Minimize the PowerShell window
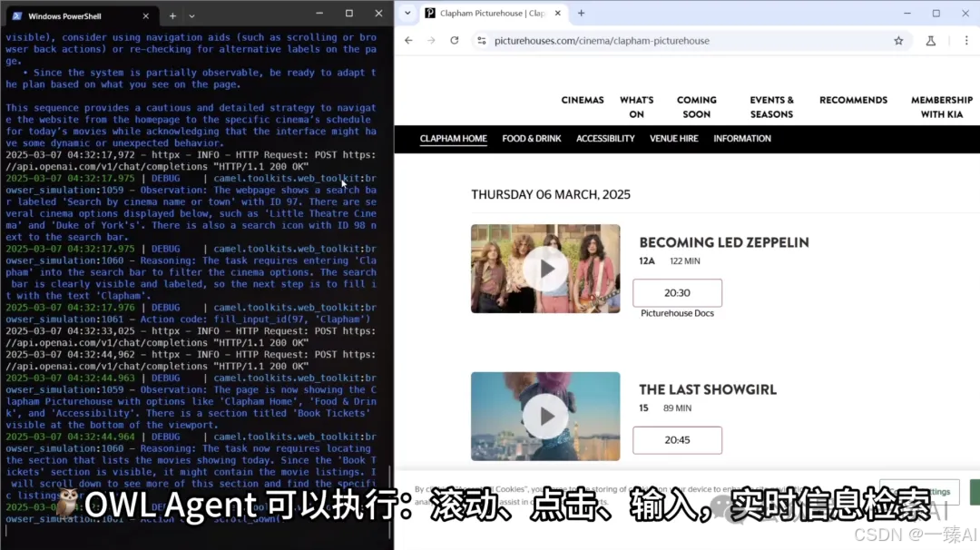Viewport: 980px width, 550px height. click(x=319, y=13)
